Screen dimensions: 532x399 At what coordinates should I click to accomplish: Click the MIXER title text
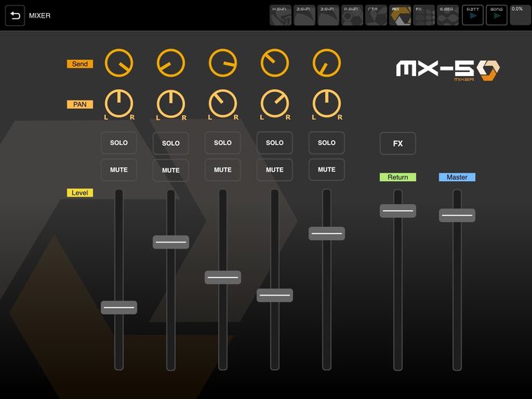point(40,15)
